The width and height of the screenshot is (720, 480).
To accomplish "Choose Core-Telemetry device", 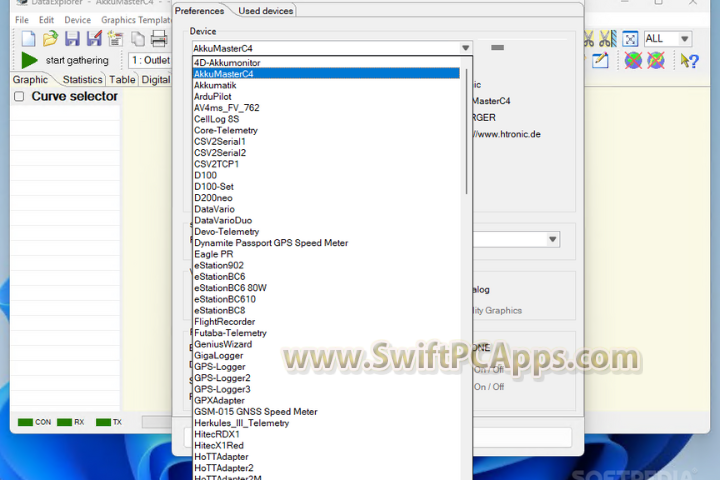I will pos(326,130).
